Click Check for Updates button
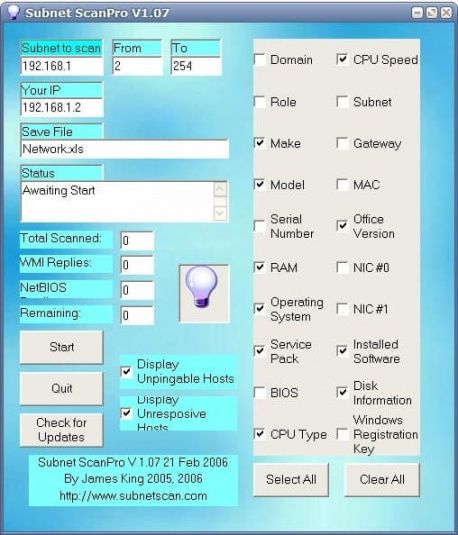Image resolution: width=458 pixels, height=535 pixels. click(x=61, y=430)
